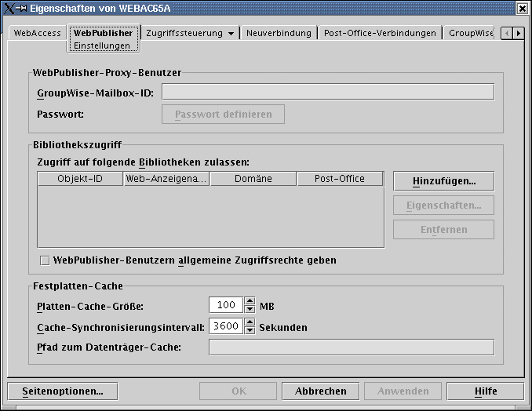Click the Hinzufügen... button
Screen dimensions: 532x411
(x=444, y=181)
